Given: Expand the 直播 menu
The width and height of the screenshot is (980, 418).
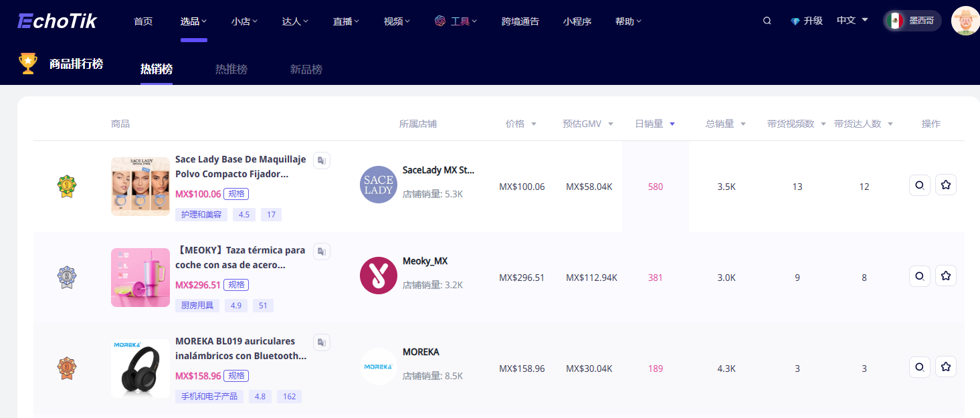Looking at the screenshot, I should [346, 21].
